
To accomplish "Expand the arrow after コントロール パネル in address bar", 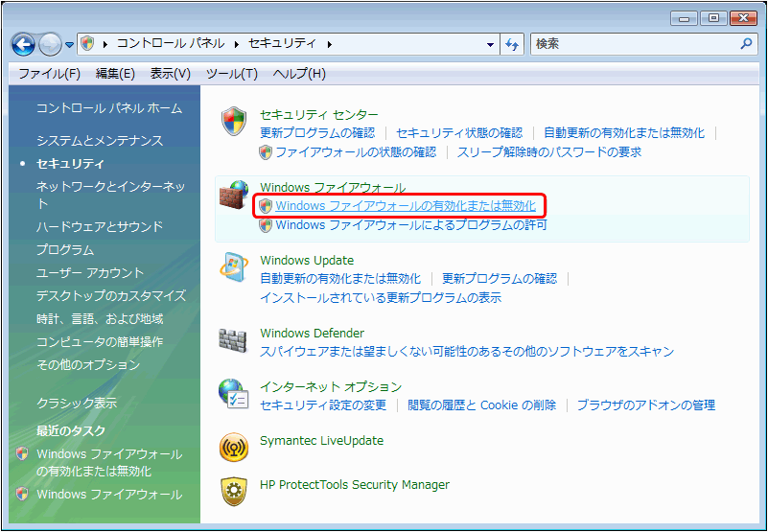I will coord(237,44).
